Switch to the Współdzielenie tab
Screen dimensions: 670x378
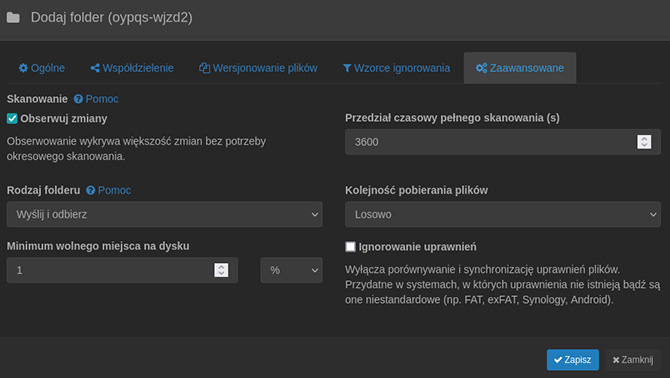tap(132, 68)
